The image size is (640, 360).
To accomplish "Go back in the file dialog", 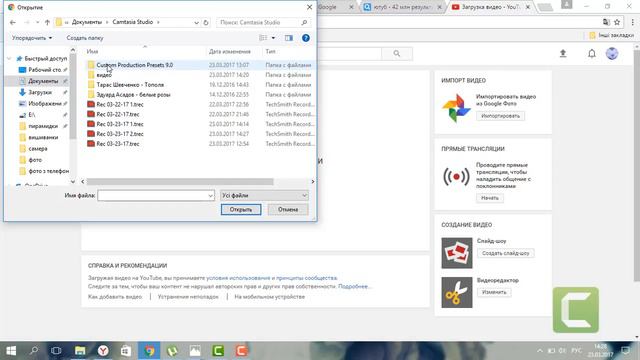I will coord(13,22).
